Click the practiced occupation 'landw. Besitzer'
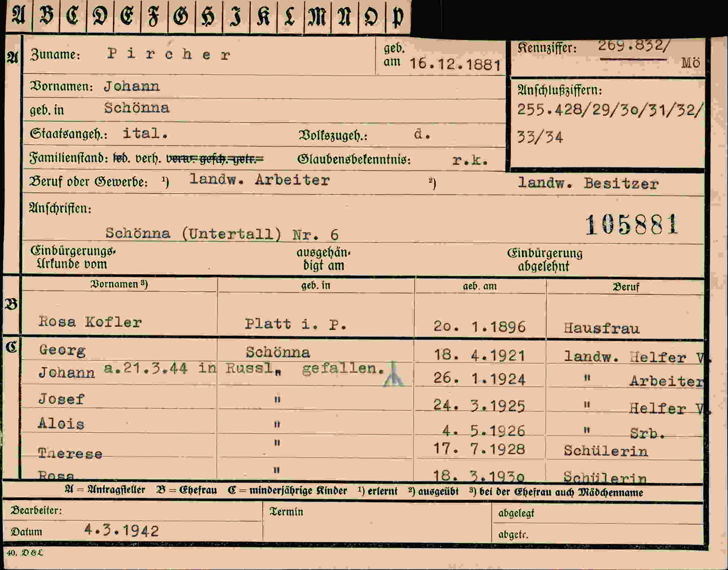 [x=588, y=183]
